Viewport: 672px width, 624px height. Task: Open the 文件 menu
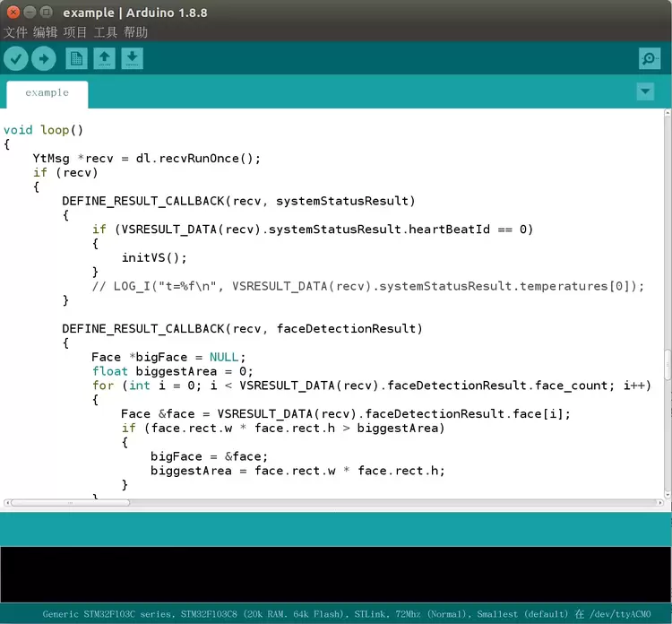(x=15, y=32)
